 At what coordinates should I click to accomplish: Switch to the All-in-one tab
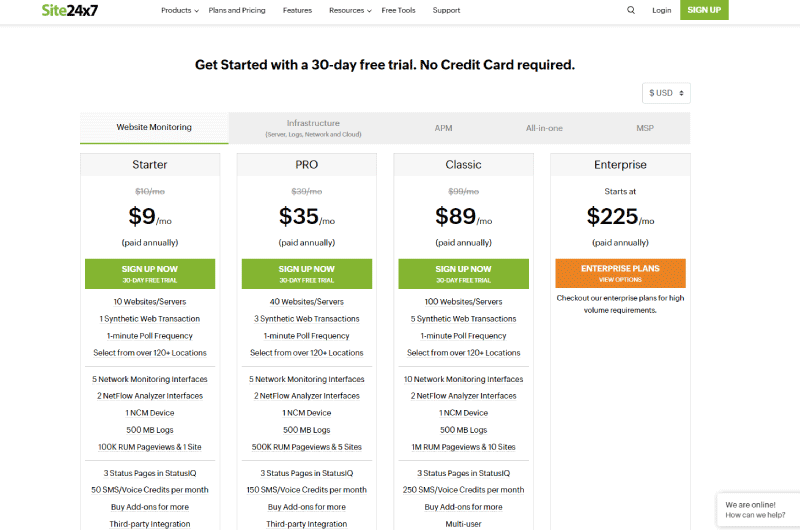[x=544, y=128]
